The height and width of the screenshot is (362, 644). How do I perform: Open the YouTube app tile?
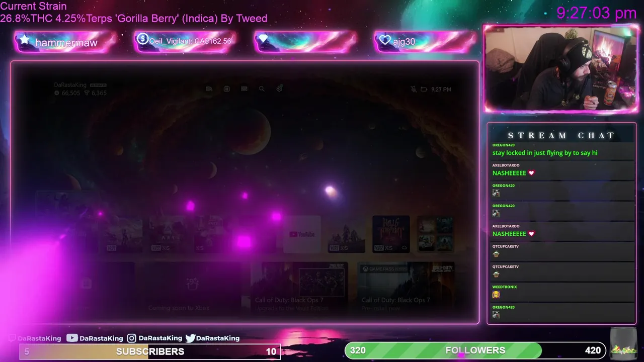click(302, 234)
